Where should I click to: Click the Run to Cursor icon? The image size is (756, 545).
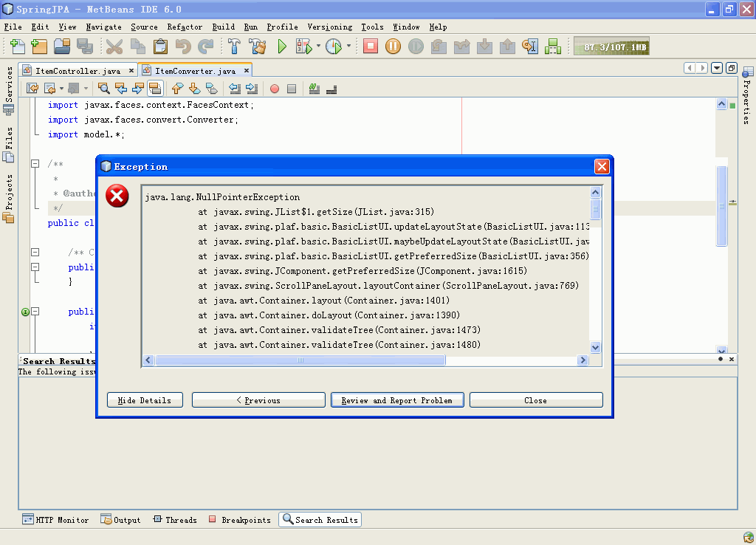pos(530,47)
